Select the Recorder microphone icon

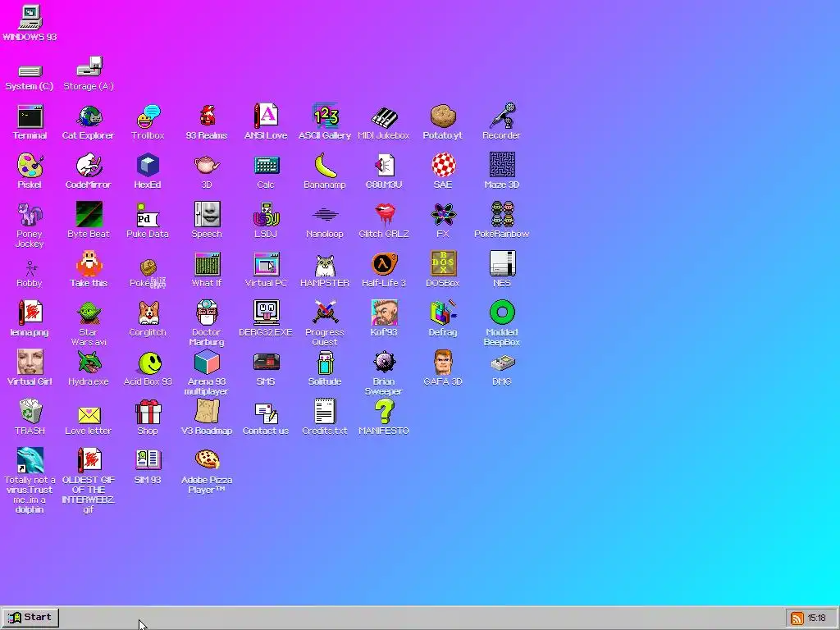tap(502, 116)
